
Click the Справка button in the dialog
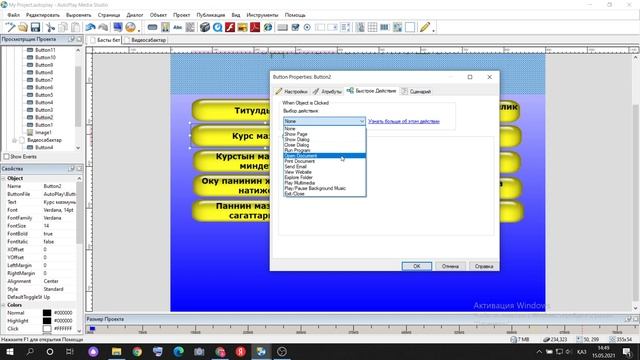(x=484, y=266)
